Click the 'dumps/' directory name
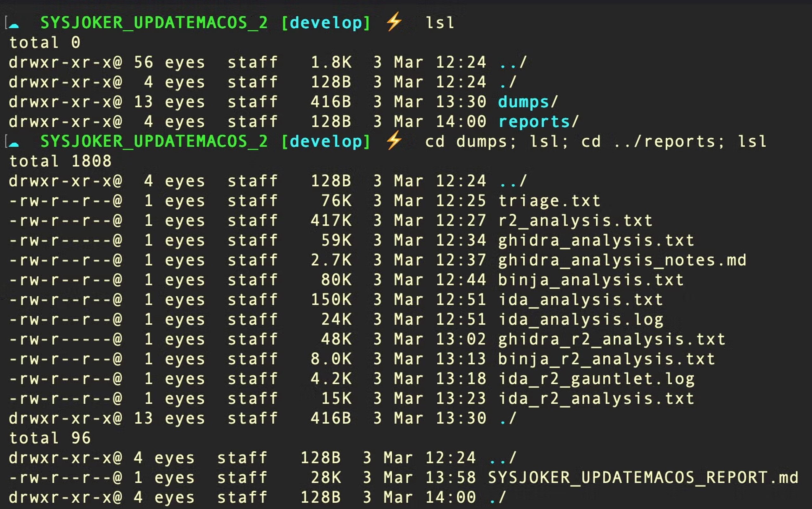Image resolution: width=812 pixels, height=509 pixels. click(x=528, y=102)
